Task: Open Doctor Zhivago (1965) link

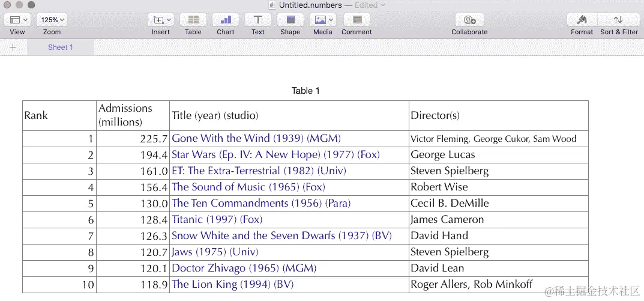Action: coord(244,269)
